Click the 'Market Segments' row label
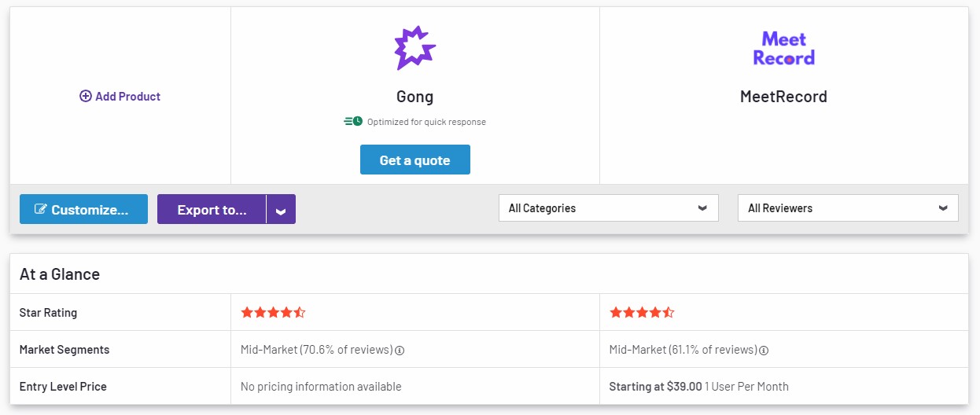This screenshot has width=980, height=415. click(x=64, y=350)
